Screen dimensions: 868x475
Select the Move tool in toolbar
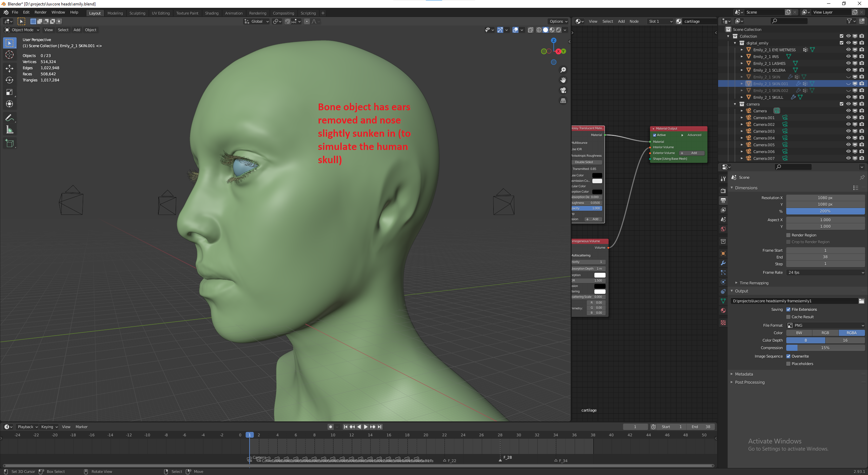[9, 68]
